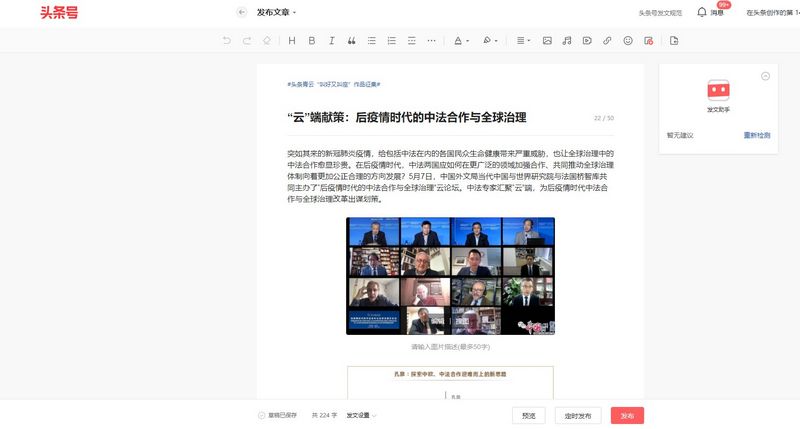This screenshot has height=429, width=800.
Task: Click the 头条号 logo
Action: tap(59, 12)
